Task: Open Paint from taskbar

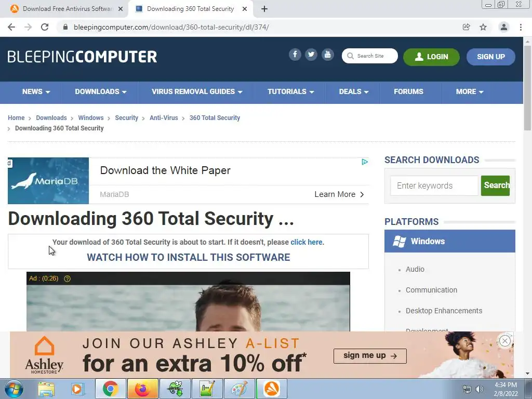Action: 239,389
